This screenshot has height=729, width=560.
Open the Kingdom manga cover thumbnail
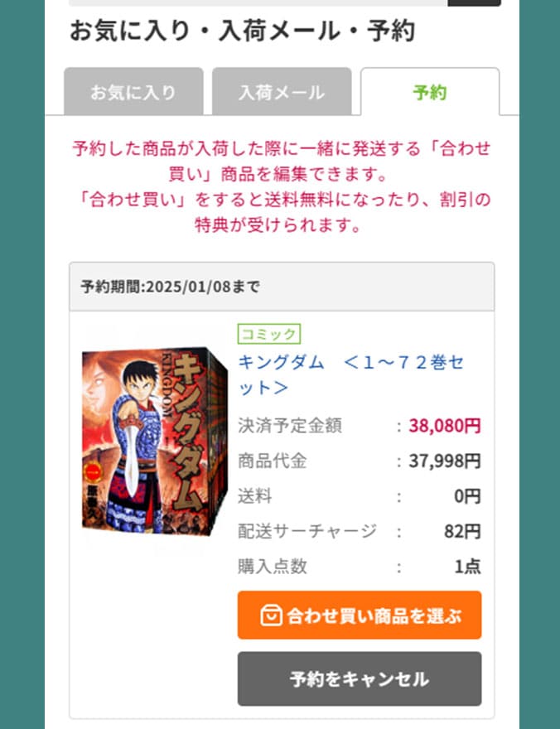(x=155, y=441)
